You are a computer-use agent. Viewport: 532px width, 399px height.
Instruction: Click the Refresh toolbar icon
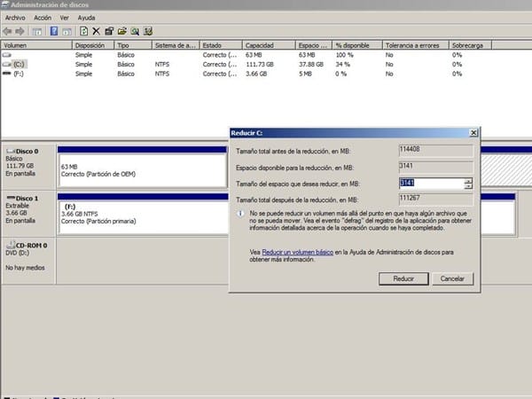(83, 31)
